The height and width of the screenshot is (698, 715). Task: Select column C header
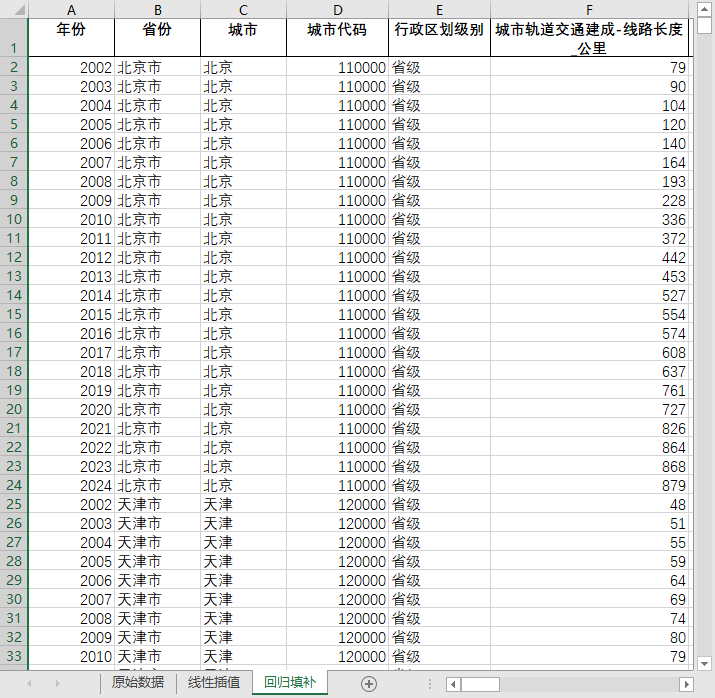point(243,10)
